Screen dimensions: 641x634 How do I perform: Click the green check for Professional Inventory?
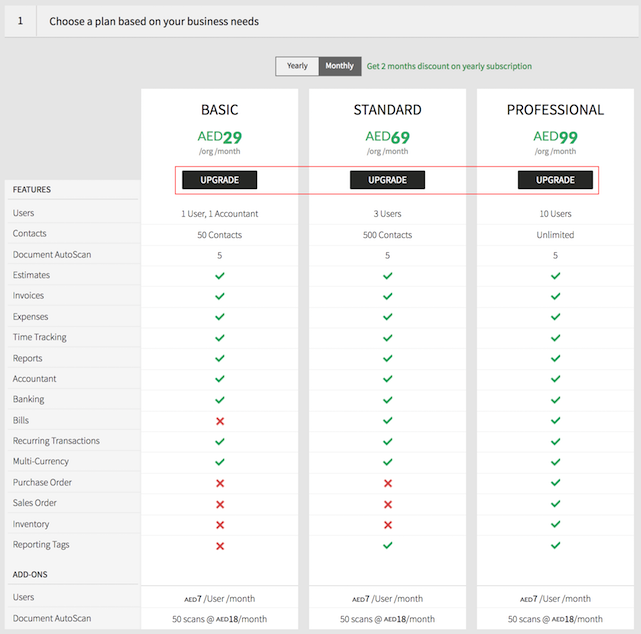(556, 525)
